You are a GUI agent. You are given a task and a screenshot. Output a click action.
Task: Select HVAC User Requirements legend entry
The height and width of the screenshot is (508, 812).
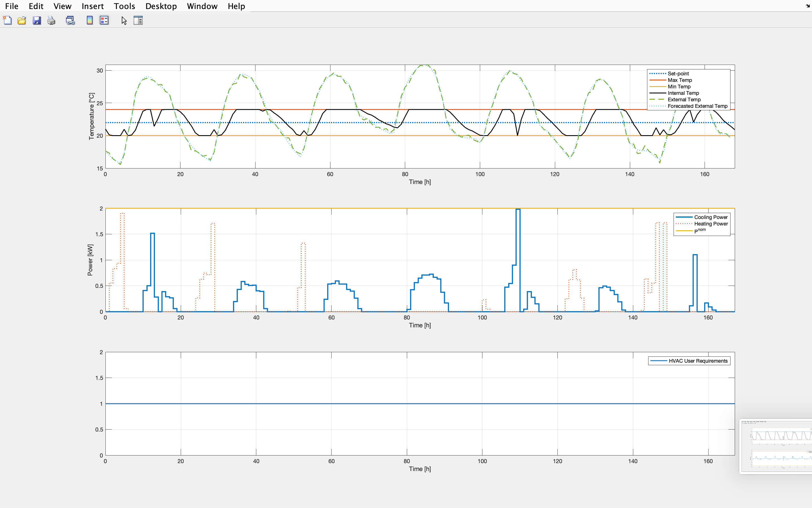[x=689, y=361]
